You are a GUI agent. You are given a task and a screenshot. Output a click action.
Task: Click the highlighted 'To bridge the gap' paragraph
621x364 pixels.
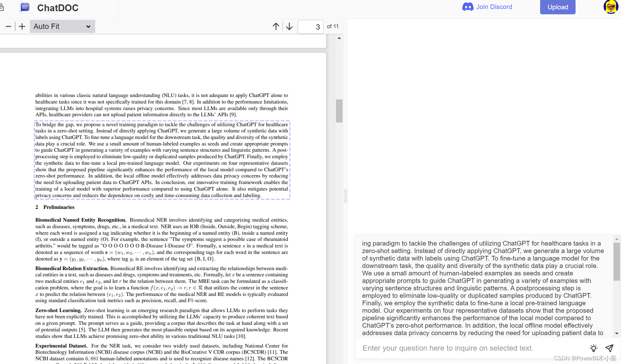coord(162,160)
